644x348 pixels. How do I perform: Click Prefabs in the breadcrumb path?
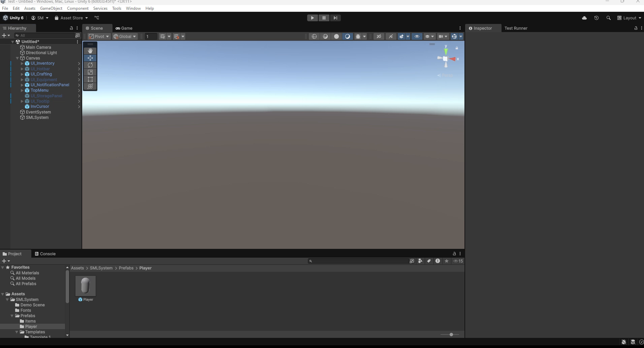click(126, 268)
